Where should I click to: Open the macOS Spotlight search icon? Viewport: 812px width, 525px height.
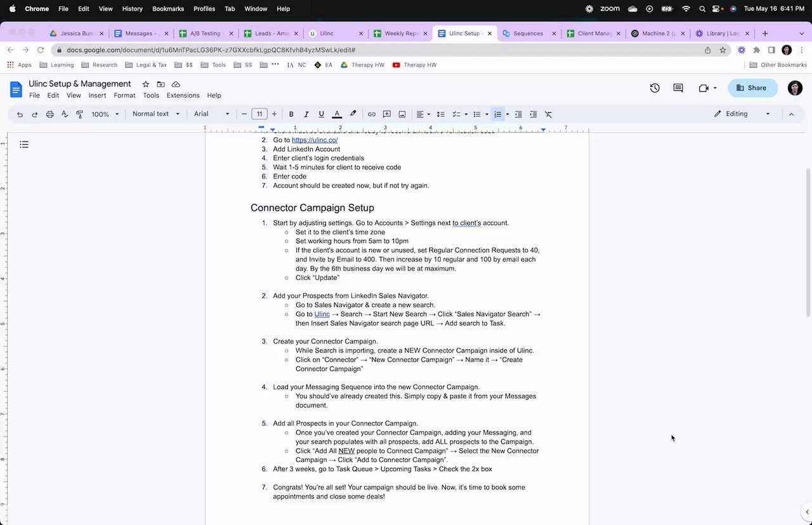pyautogui.click(x=702, y=9)
